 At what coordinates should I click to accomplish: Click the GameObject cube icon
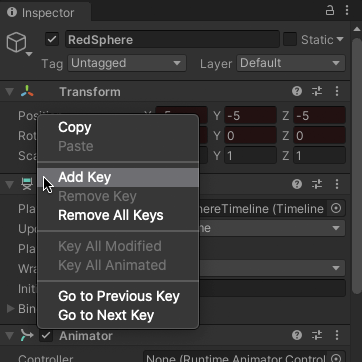click(16, 43)
